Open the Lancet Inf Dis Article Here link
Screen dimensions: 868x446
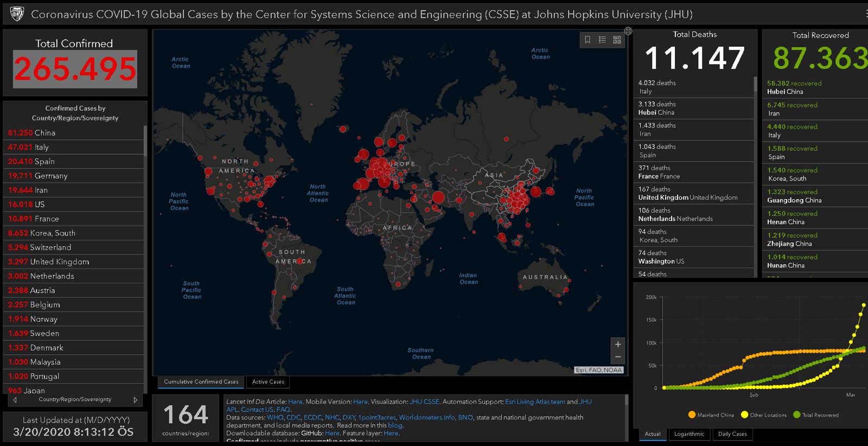coord(295,402)
